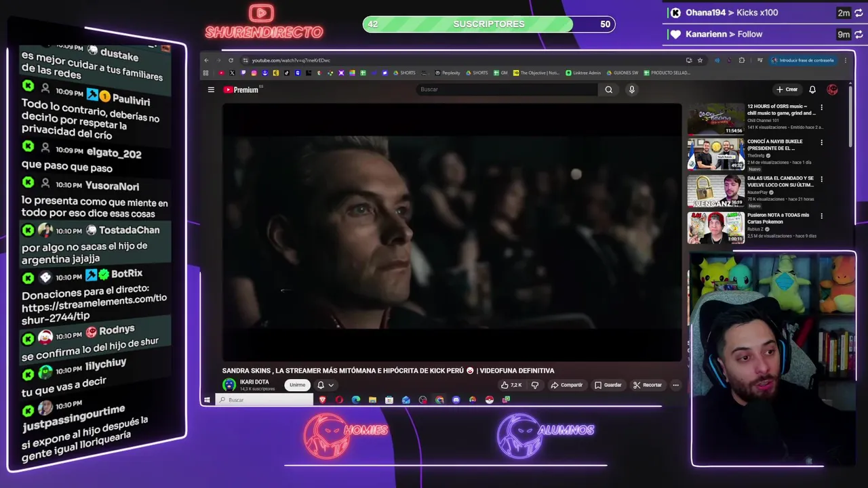Open the account avatar menu on YouTube

(x=832, y=89)
